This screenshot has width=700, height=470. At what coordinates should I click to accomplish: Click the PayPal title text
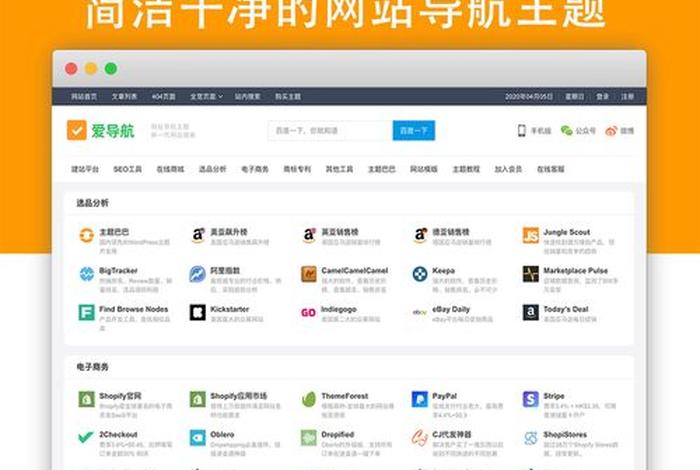click(x=444, y=396)
